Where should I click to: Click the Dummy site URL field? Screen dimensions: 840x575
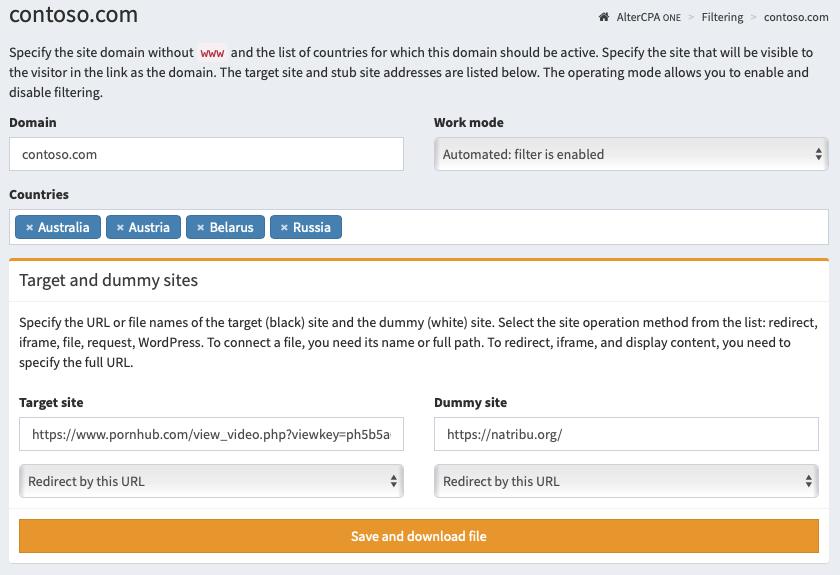[626, 435]
